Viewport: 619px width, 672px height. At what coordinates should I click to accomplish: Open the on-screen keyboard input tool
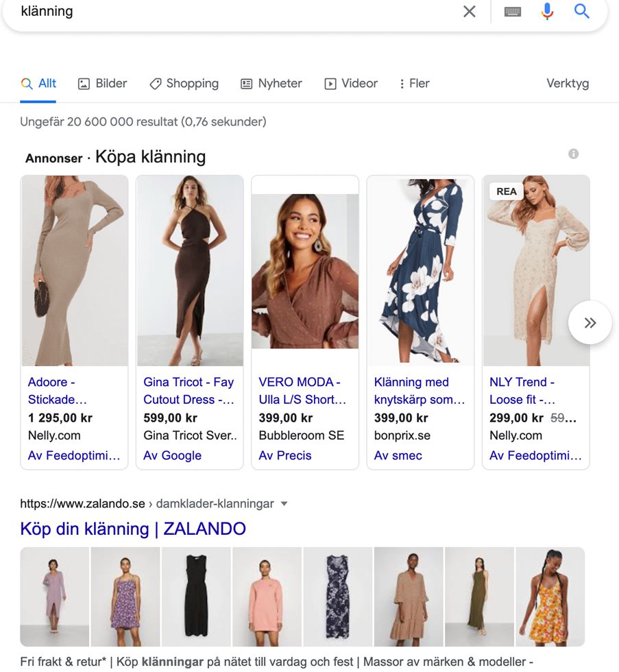(x=513, y=12)
